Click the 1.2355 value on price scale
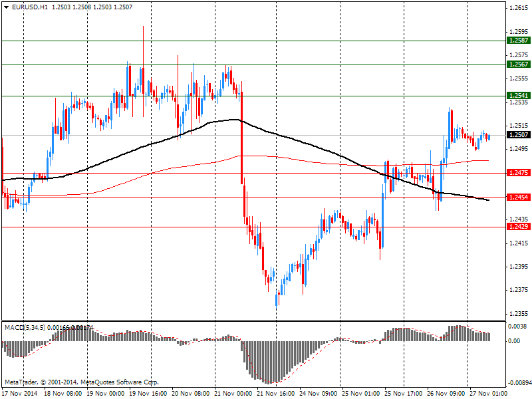 tap(518, 313)
